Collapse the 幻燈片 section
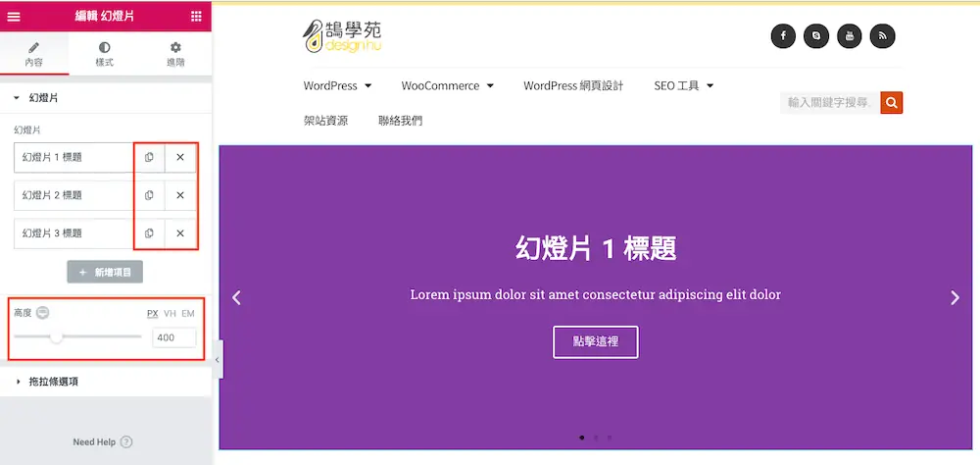The width and height of the screenshot is (980, 465). pos(106,98)
